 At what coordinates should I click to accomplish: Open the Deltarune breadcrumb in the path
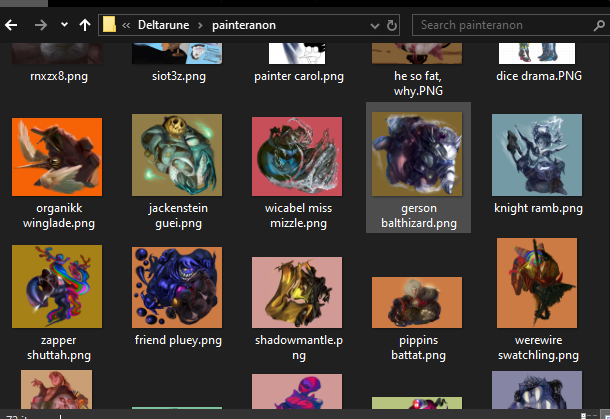[x=163, y=25]
